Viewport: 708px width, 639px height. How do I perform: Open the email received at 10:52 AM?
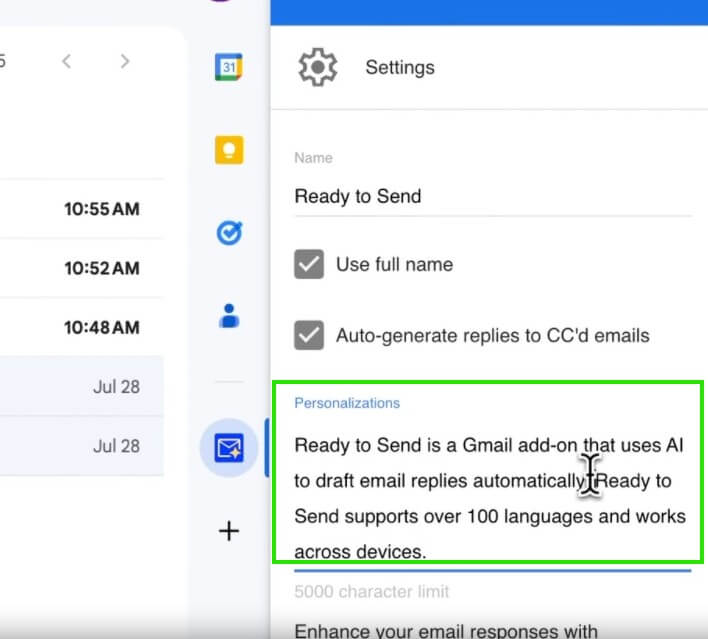coord(81,268)
